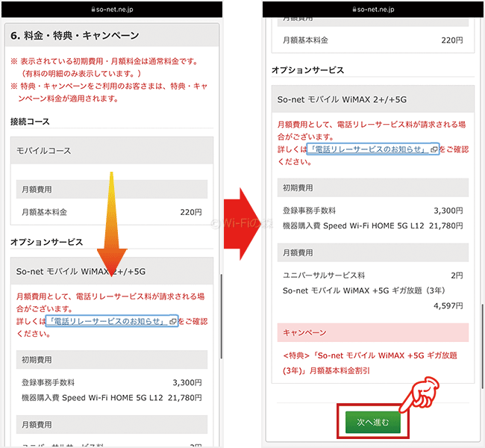Click red <特典> 月額基本料金割引 campaign text
This screenshot has width=485, height=448.
(370, 363)
